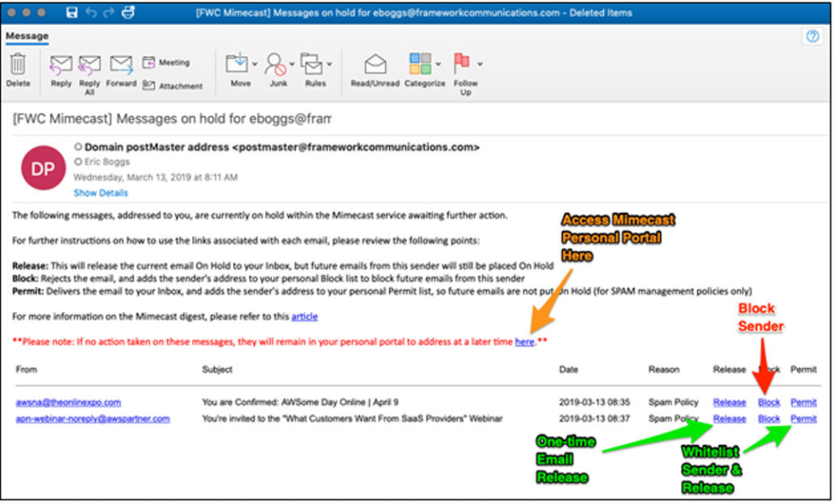Click the DP sender avatar
The height and width of the screenshot is (504, 835).
tap(43, 169)
